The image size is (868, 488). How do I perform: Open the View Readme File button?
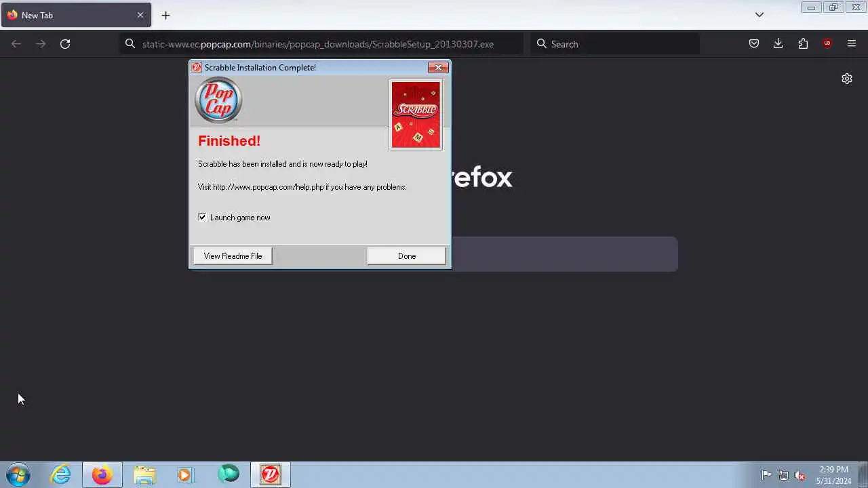pos(233,256)
